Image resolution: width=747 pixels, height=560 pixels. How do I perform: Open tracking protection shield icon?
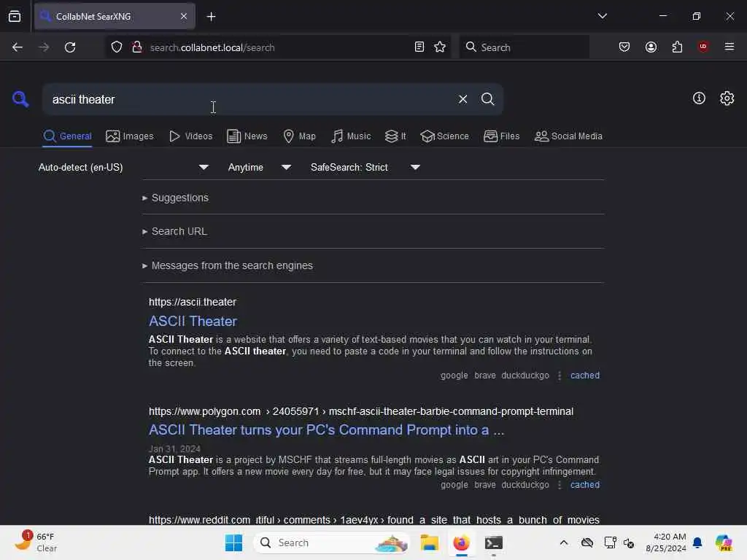117,47
